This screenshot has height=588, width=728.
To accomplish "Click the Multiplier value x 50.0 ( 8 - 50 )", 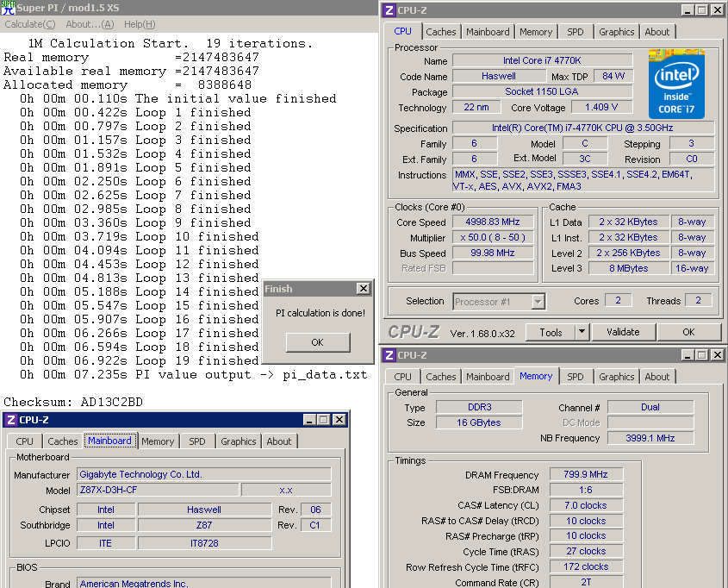I will click(493, 237).
